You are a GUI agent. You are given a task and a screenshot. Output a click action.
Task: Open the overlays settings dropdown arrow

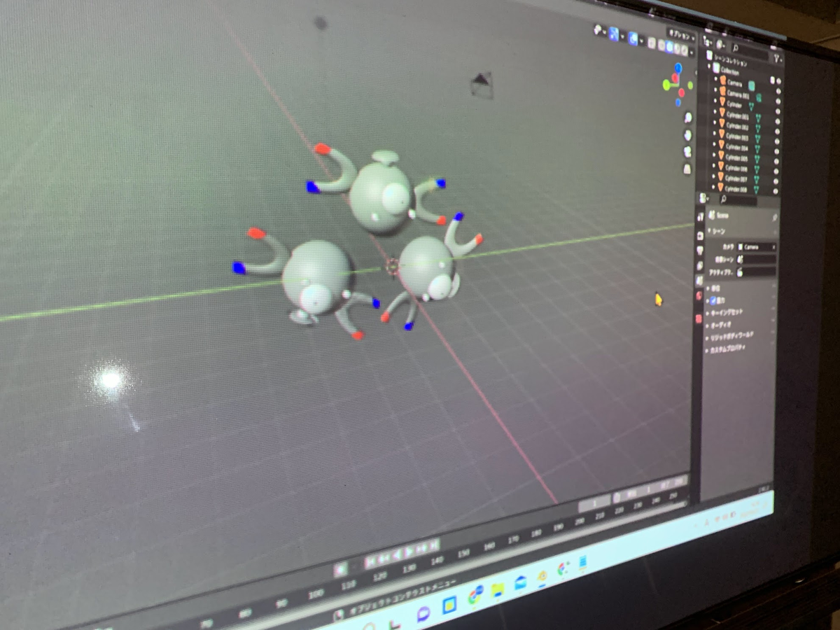coord(641,41)
